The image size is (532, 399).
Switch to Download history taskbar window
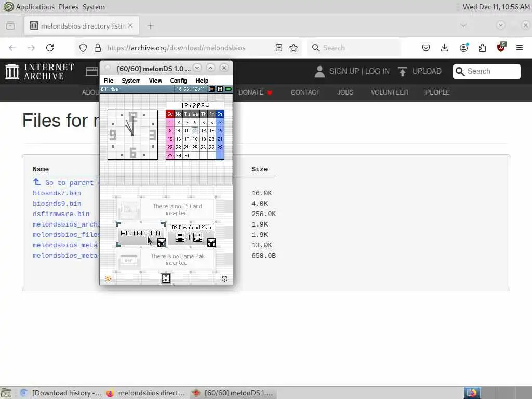point(61,393)
